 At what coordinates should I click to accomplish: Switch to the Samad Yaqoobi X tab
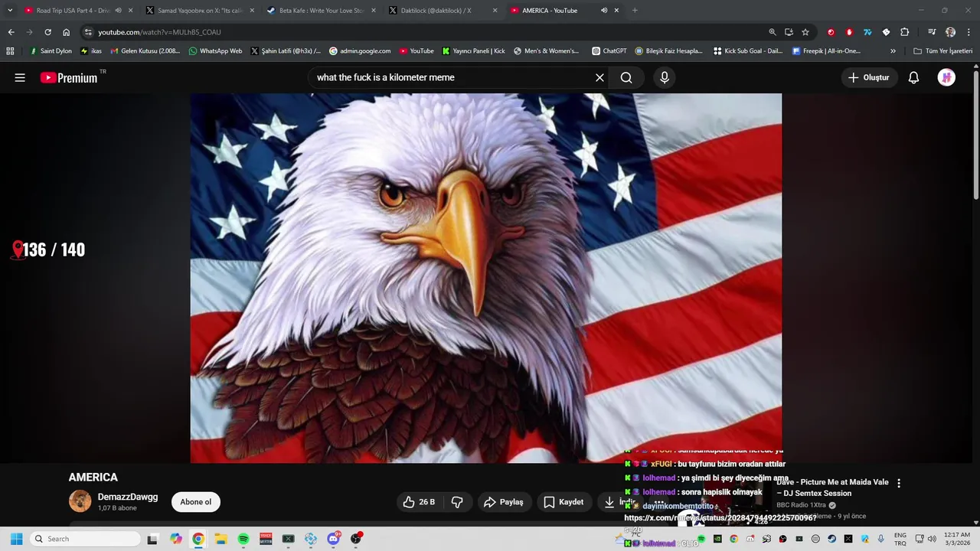199,11
